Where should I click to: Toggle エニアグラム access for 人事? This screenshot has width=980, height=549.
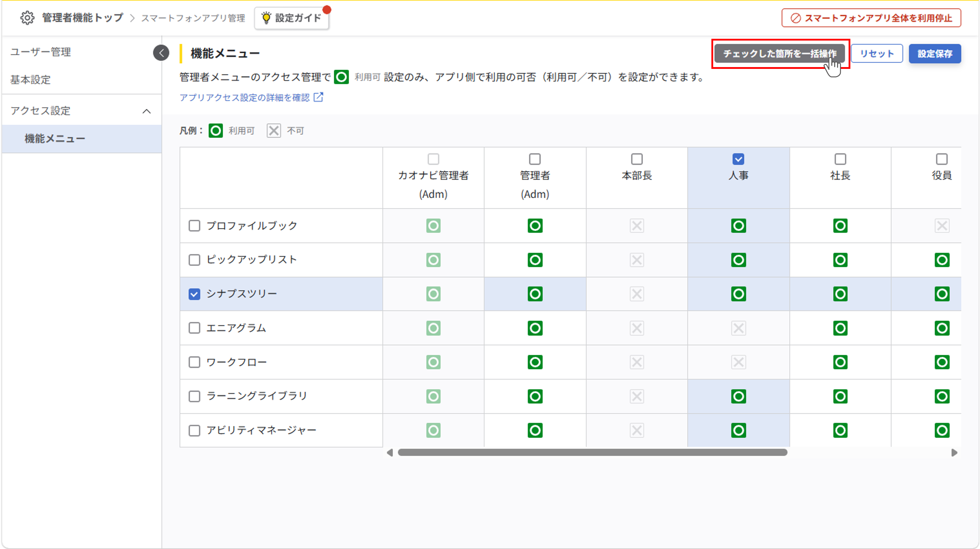point(738,328)
